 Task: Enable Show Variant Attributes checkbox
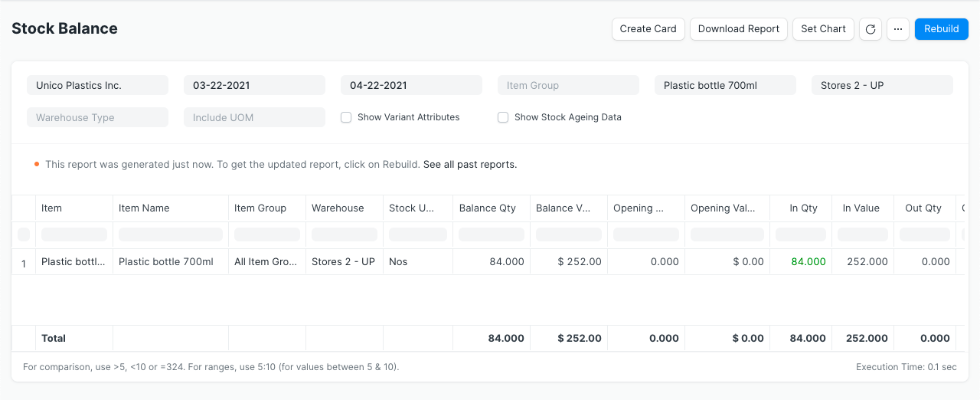[346, 117]
